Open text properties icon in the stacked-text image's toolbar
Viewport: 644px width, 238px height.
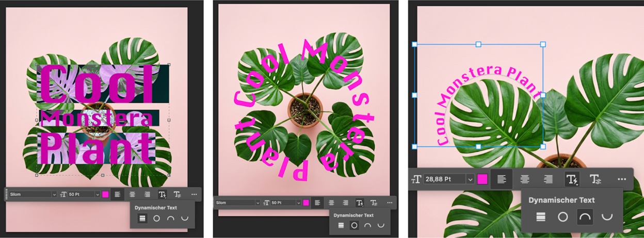(x=178, y=194)
